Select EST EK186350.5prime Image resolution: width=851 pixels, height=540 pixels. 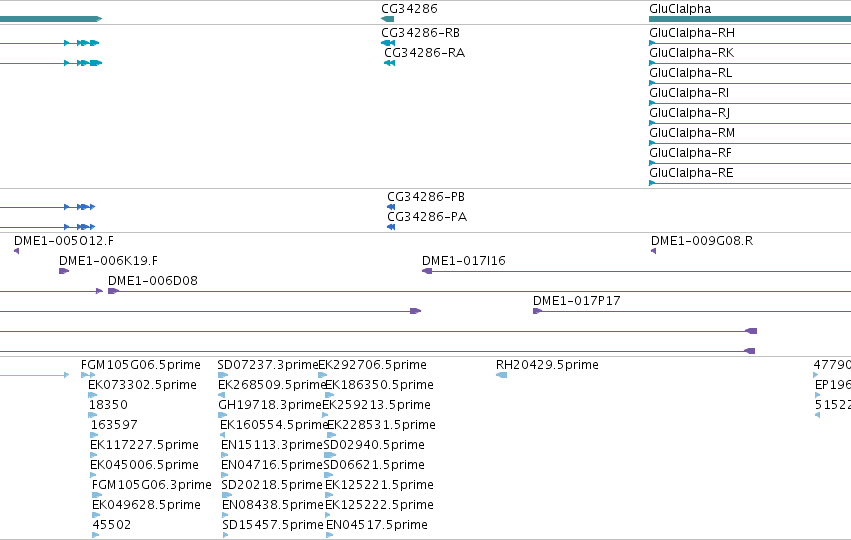[x=379, y=385]
